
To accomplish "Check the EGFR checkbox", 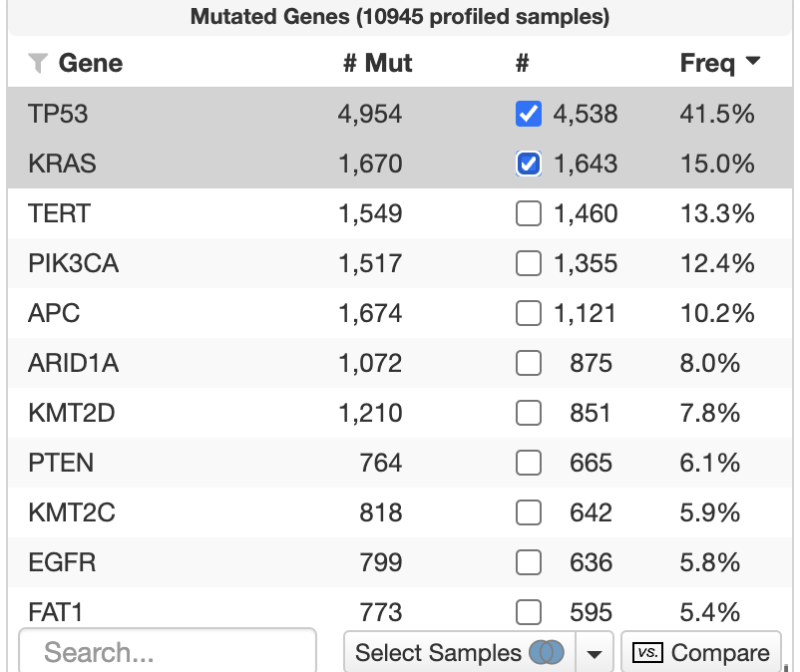I will (x=528, y=562).
